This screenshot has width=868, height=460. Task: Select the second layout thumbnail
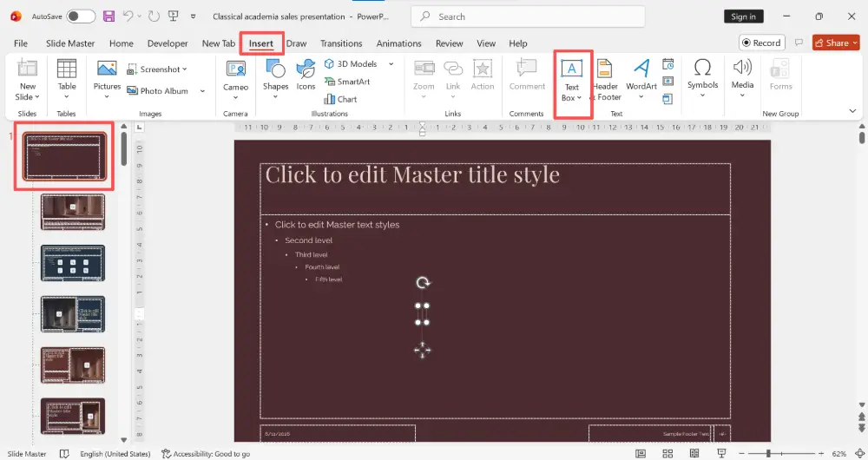(73, 212)
